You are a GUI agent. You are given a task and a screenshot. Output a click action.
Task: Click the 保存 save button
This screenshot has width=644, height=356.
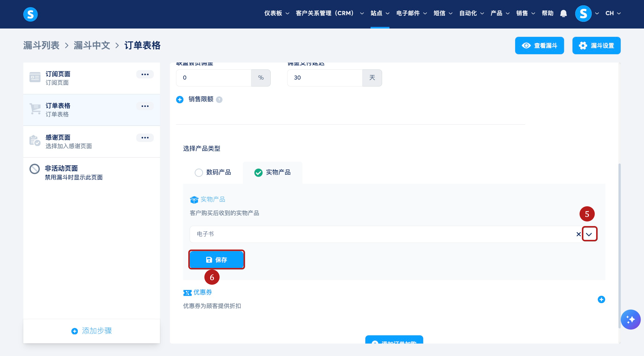point(216,260)
